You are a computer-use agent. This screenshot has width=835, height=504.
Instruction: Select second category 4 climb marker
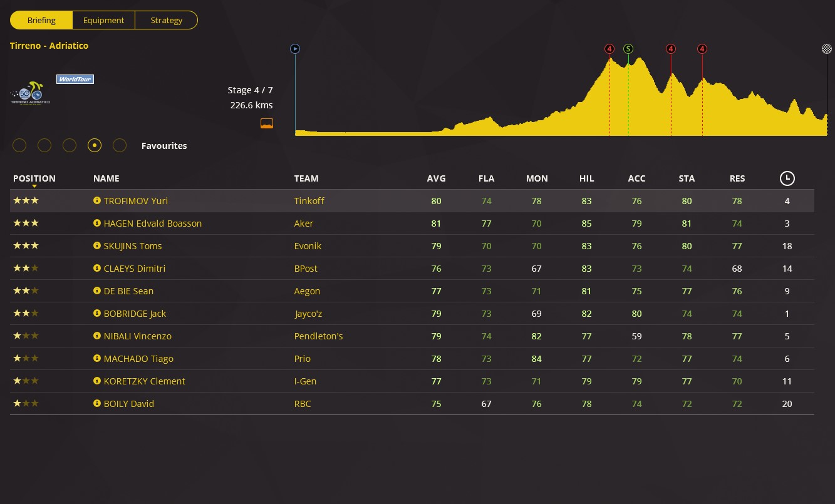coord(671,49)
